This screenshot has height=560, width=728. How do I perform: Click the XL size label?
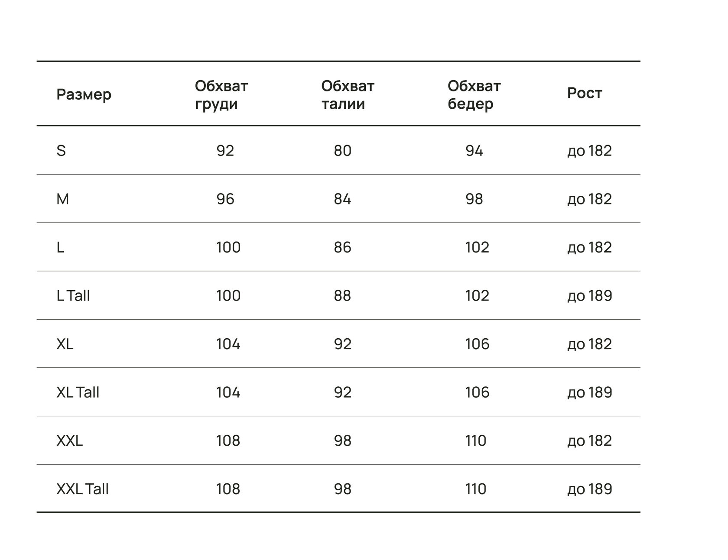tap(65, 344)
